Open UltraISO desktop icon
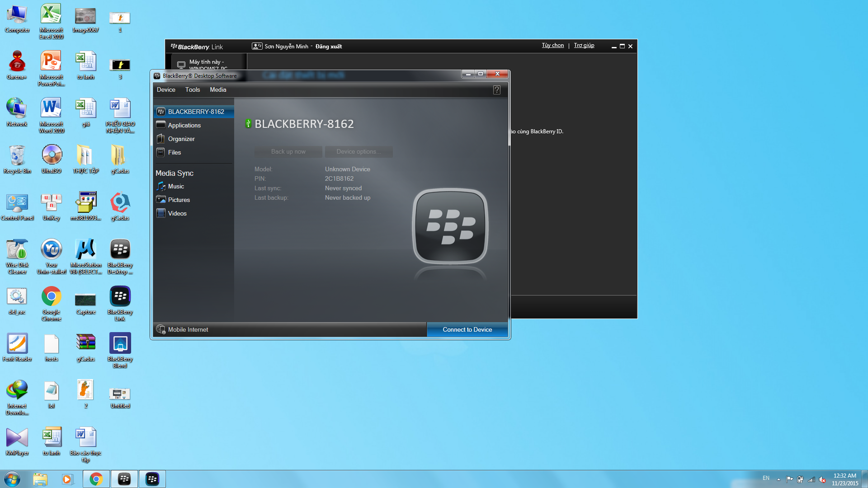Screen dimensions: 868x488 [x=51, y=160]
